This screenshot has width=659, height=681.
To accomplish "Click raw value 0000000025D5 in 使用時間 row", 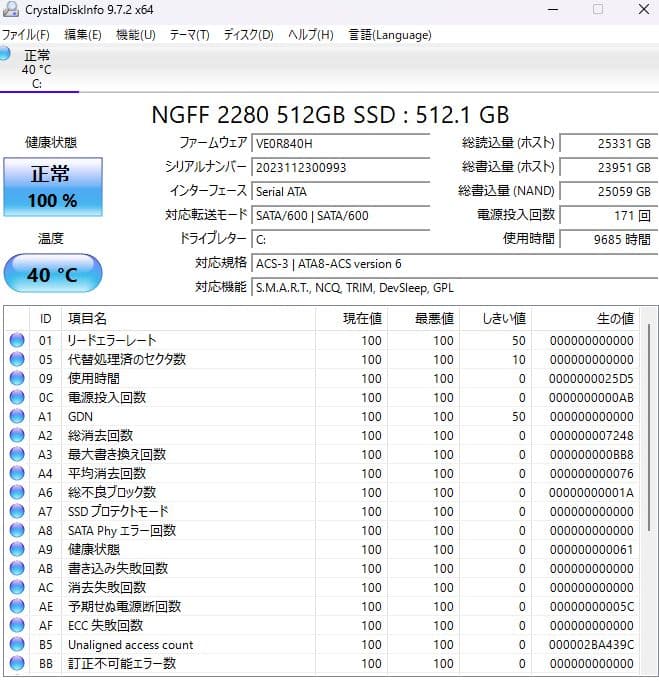I will coord(591,378).
